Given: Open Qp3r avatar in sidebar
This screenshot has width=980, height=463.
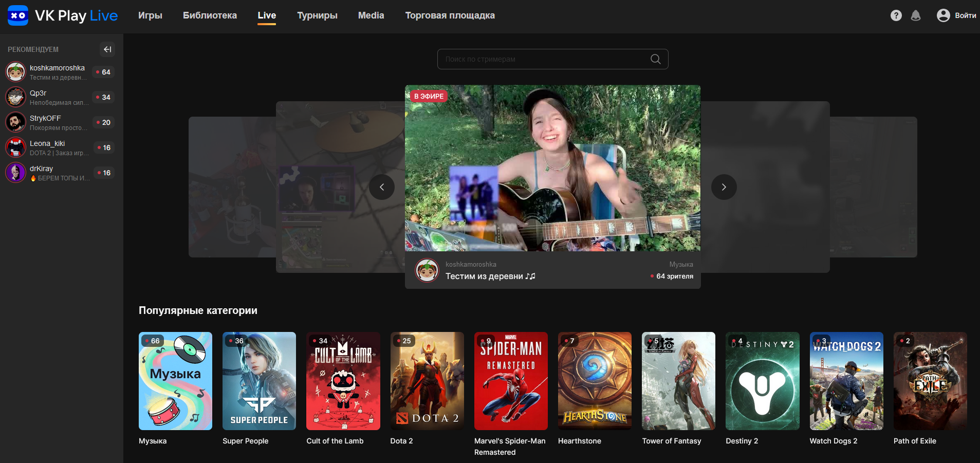Looking at the screenshot, I should (15, 97).
